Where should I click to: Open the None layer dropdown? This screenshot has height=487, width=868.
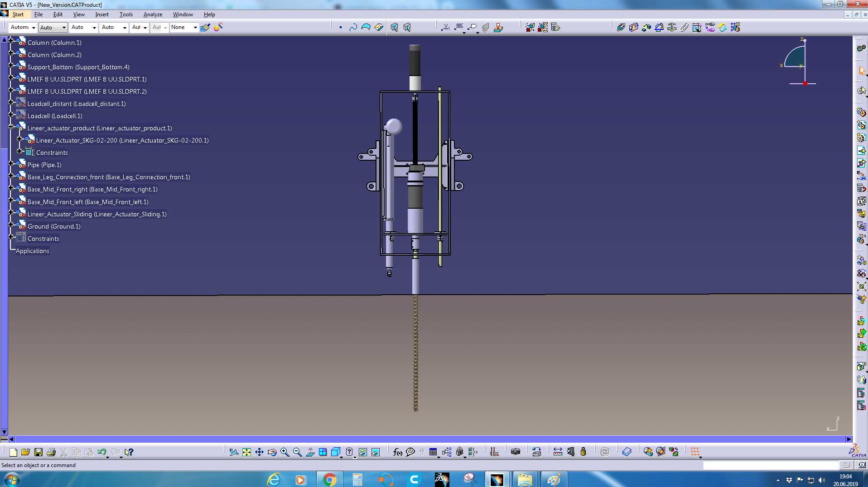pos(184,27)
